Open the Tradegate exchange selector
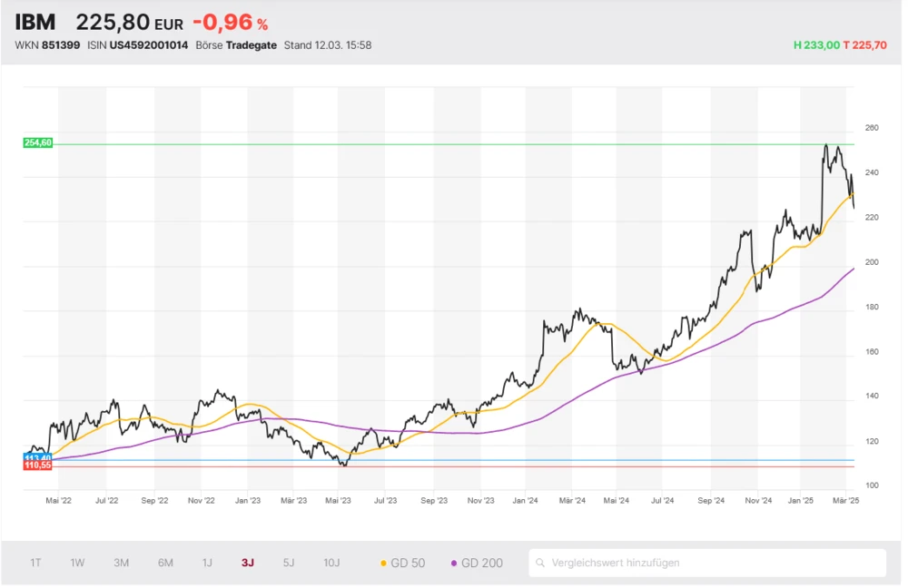Screen dimensions: 908x588 251,44
